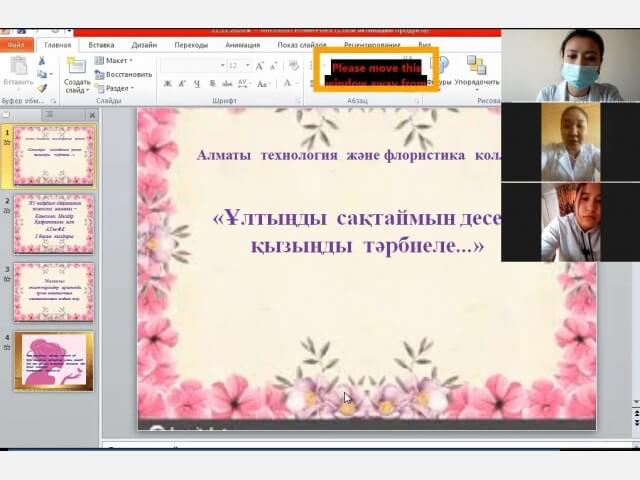Open the Рецензирование tab

click(x=372, y=45)
